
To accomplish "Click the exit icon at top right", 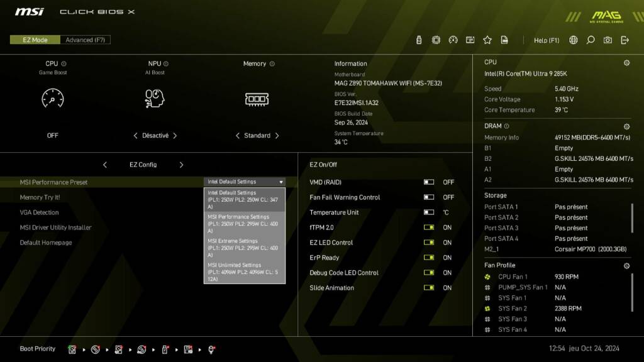I will [x=624, y=40].
